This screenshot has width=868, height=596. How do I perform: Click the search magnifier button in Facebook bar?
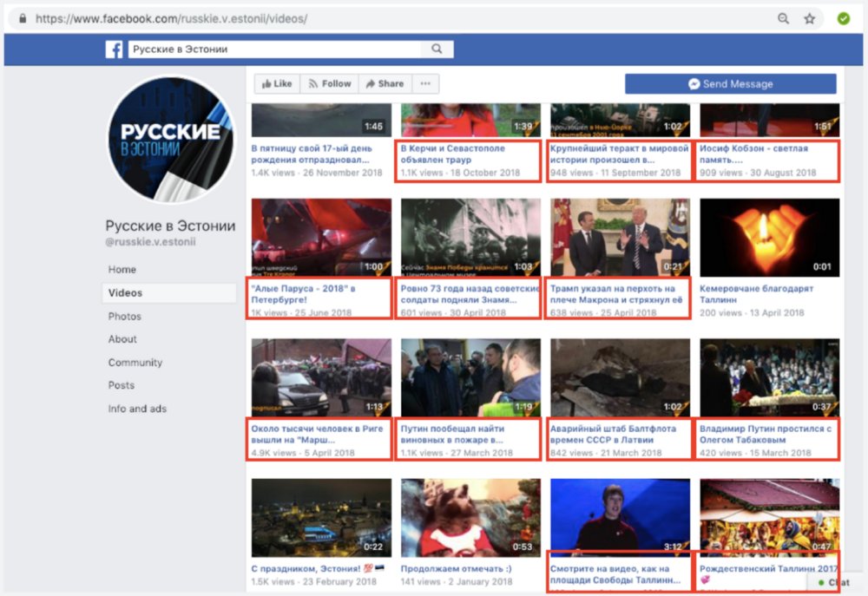tap(437, 49)
